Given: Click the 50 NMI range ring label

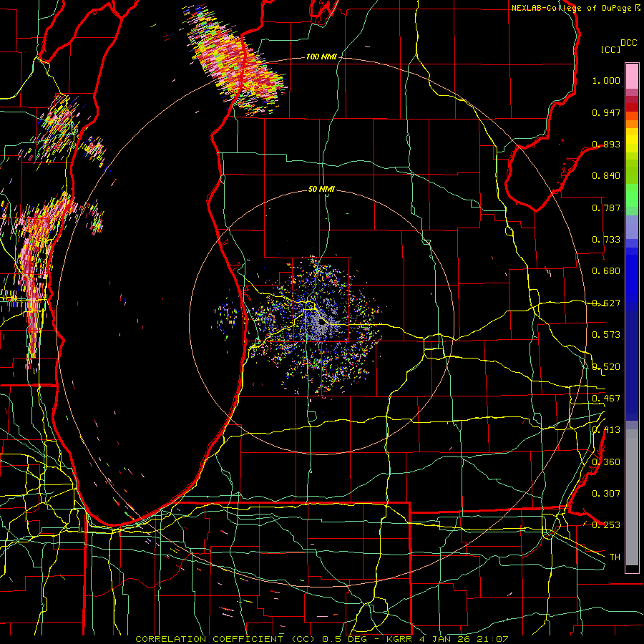Looking at the screenshot, I should (321, 190).
